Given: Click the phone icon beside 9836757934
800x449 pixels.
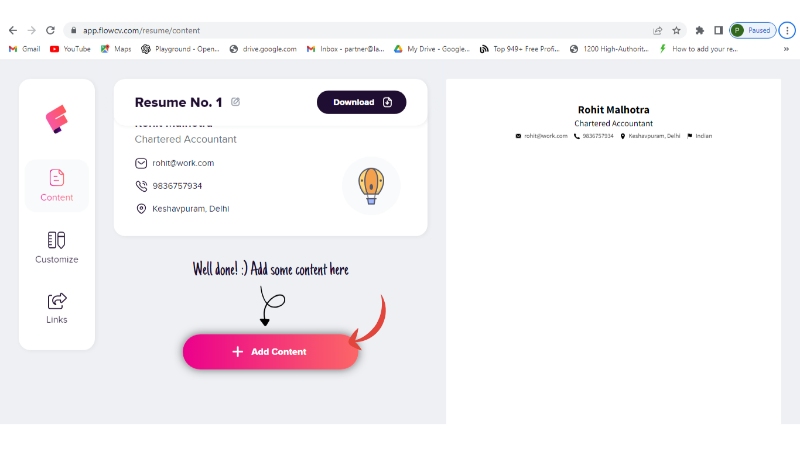Looking at the screenshot, I should pyautogui.click(x=141, y=186).
